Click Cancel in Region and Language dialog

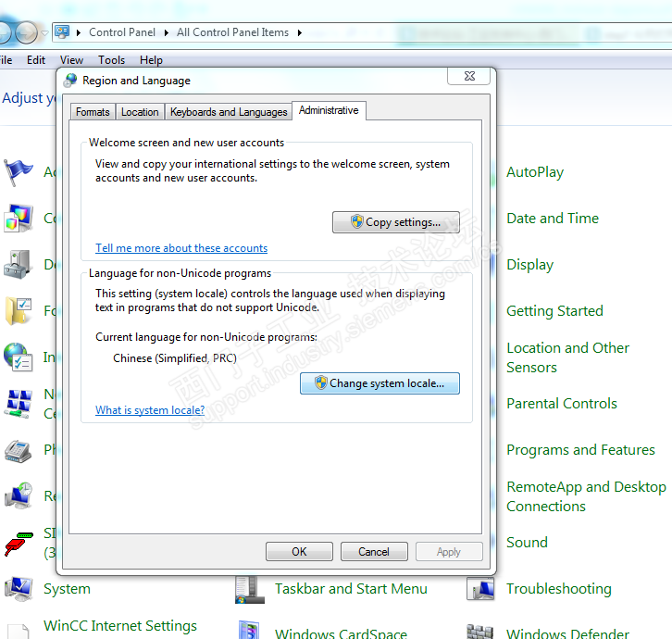click(374, 552)
